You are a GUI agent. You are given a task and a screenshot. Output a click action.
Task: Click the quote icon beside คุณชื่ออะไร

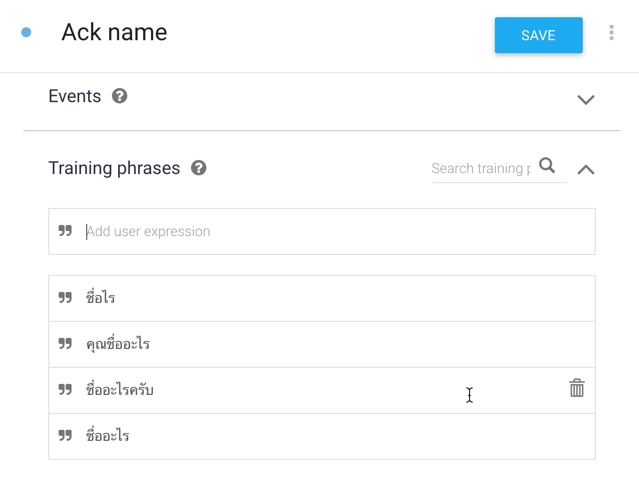point(65,344)
